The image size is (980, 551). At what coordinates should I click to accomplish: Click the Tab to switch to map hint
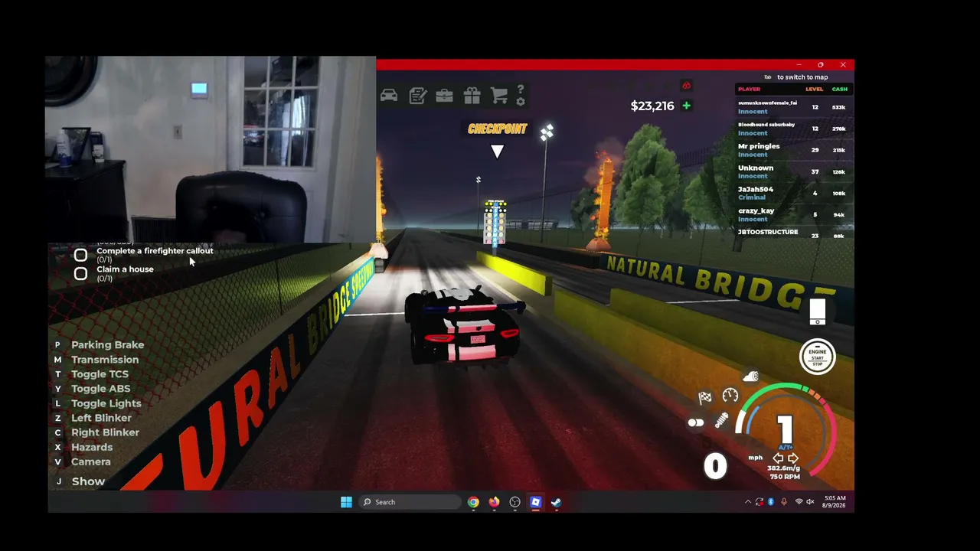tap(795, 77)
